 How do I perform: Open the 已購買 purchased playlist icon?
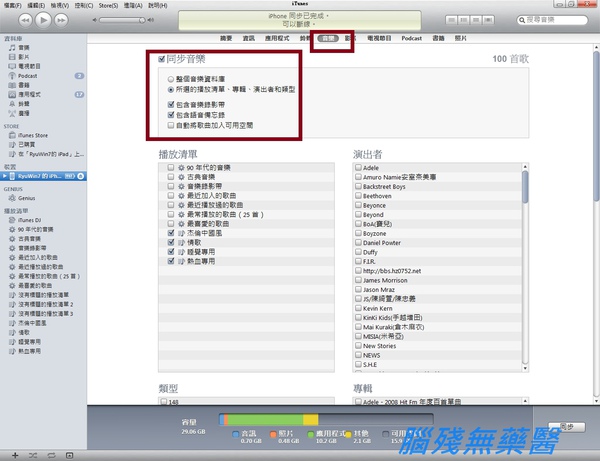coord(12,145)
